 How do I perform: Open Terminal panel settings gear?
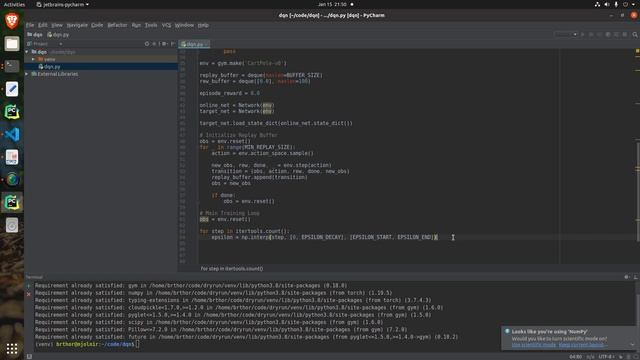point(627,277)
